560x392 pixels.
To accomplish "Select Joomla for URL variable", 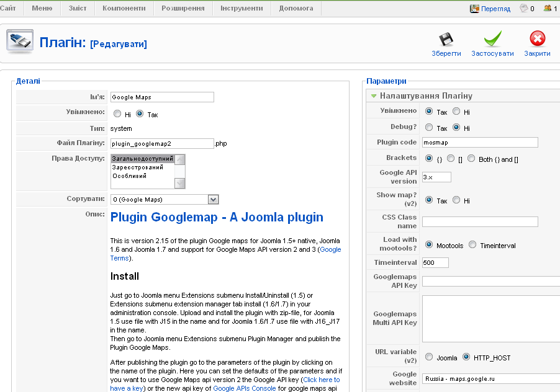I will [x=429, y=357].
